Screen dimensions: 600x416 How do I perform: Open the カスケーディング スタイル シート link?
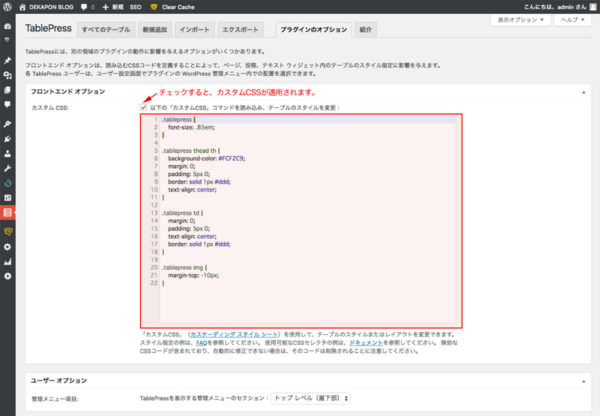coord(234,334)
